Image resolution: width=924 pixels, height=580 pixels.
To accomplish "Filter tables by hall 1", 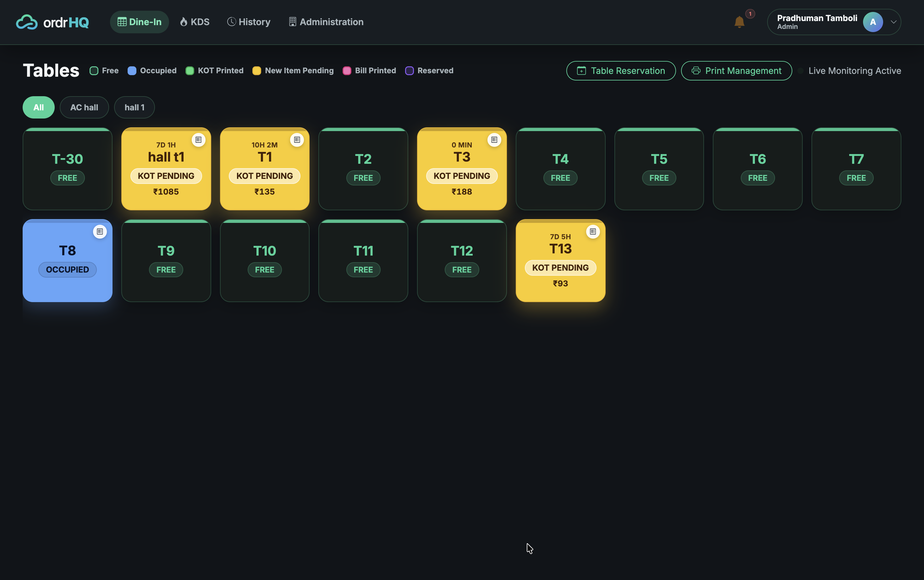I will click(x=134, y=108).
